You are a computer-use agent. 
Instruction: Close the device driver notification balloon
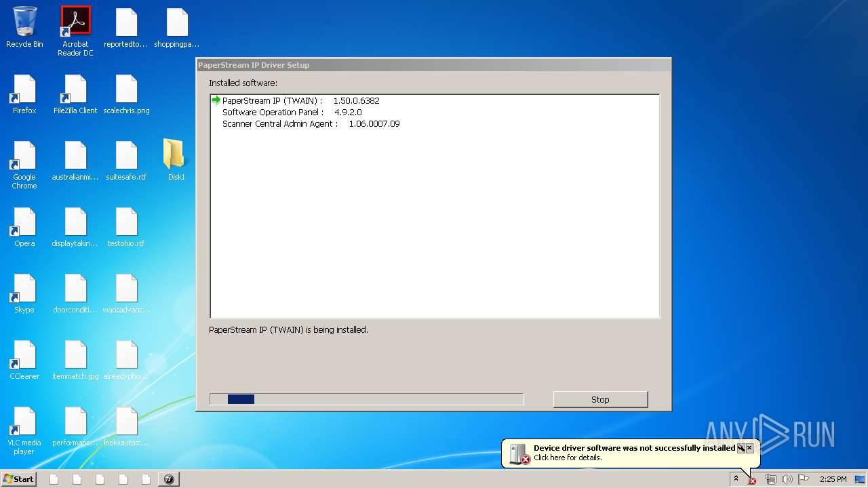749,448
